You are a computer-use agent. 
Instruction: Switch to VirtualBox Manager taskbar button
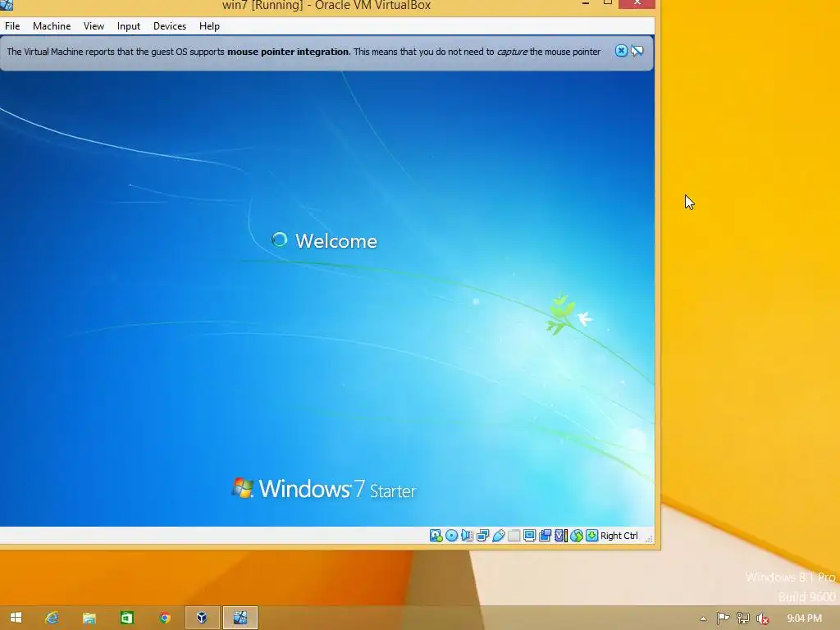click(202, 618)
